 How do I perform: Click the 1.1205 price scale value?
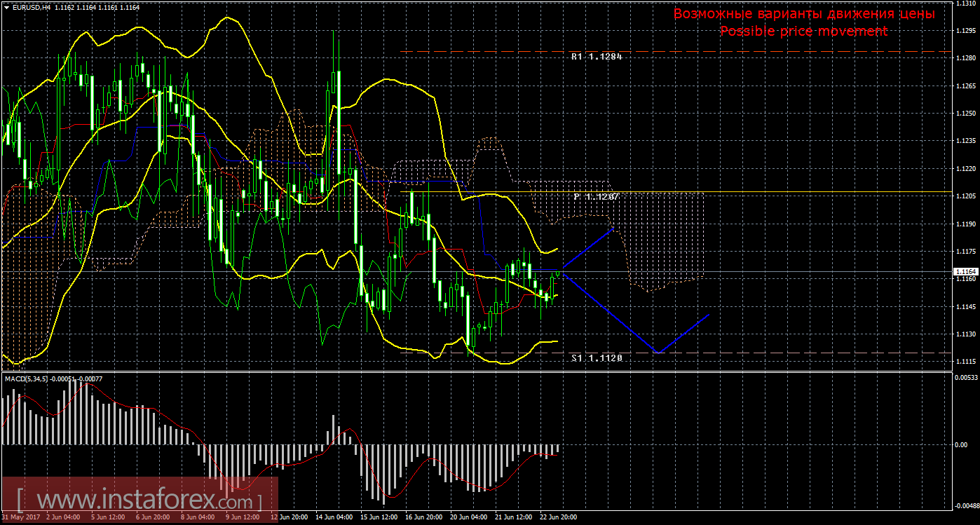[x=965, y=196]
